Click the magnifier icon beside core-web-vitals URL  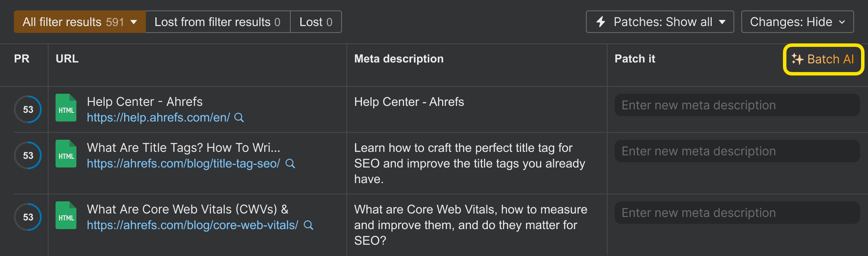point(309,225)
